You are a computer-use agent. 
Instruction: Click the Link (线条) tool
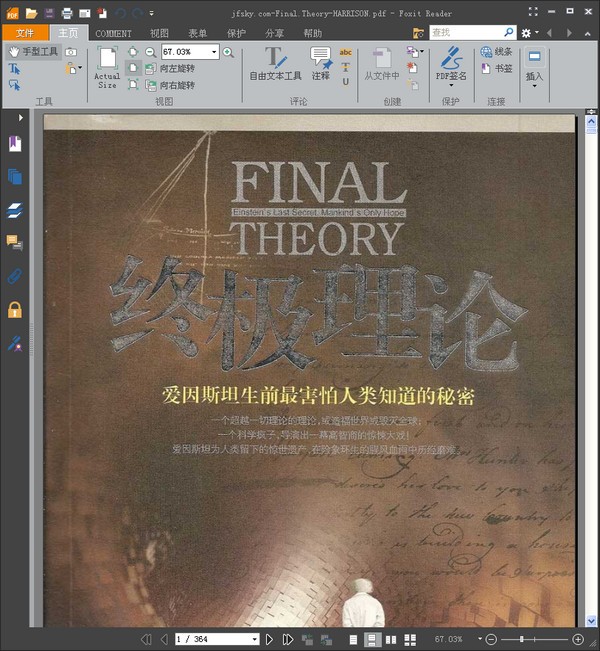497,52
